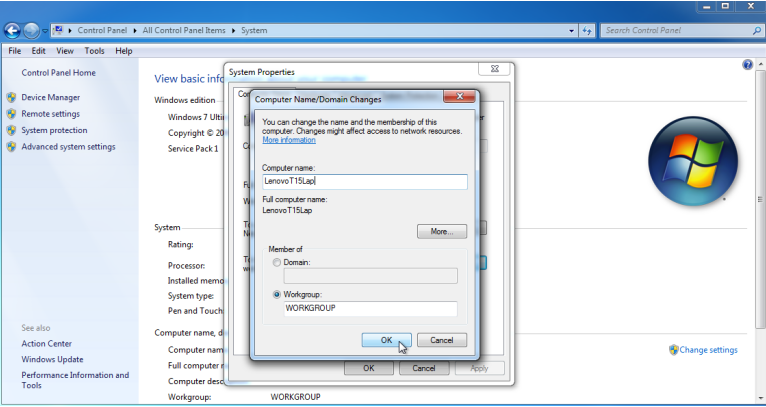Click the Advanced system settings shield icon
766x407 pixels.
(x=11, y=147)
